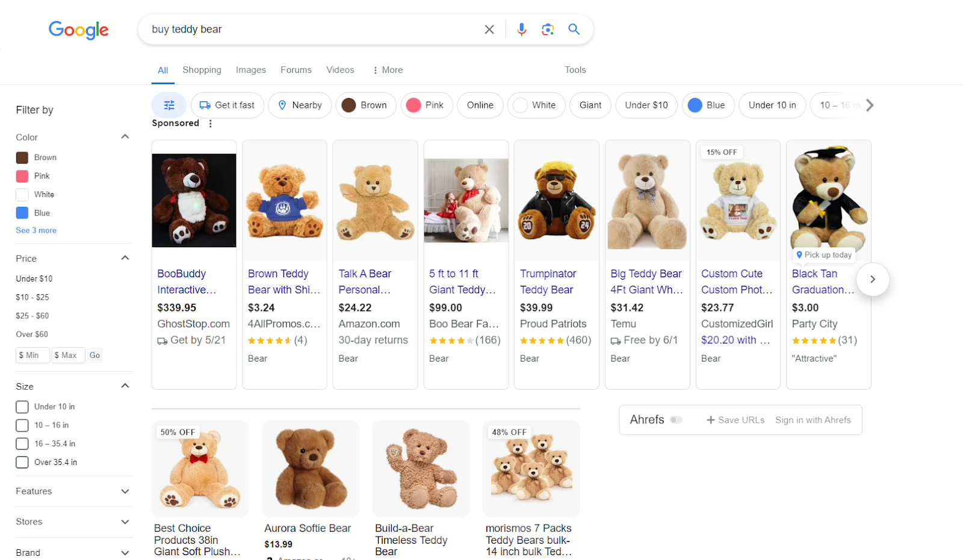
Task: Click the 50% OFF badge
Action: coord(178,432)
